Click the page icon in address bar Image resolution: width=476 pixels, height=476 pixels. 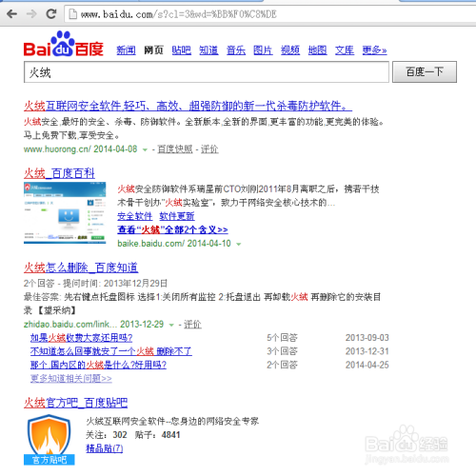coord(73,14)
